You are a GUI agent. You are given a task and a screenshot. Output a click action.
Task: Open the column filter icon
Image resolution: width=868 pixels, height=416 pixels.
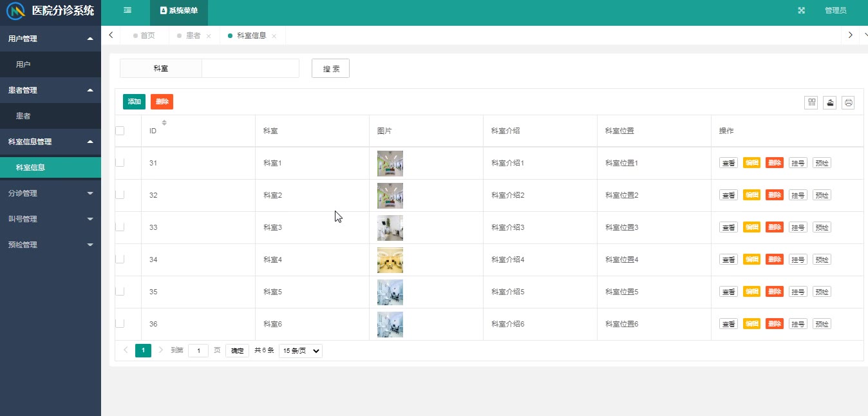(811, 102)
